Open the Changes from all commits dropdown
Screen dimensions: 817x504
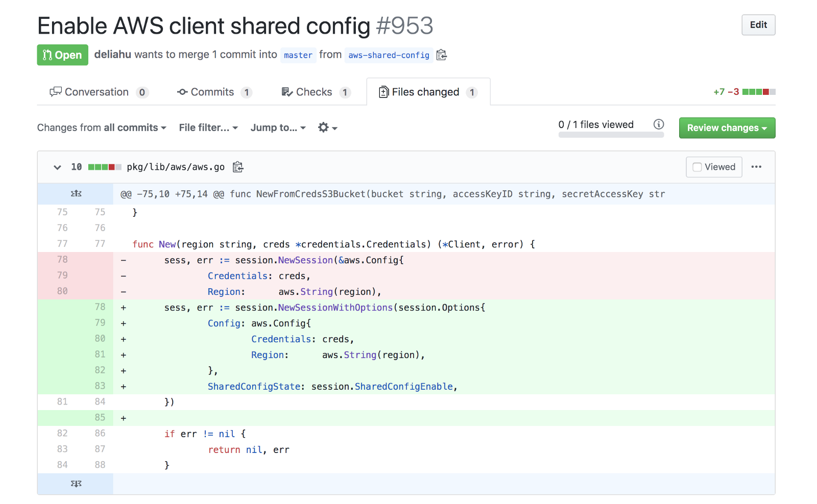pos(102,128)
